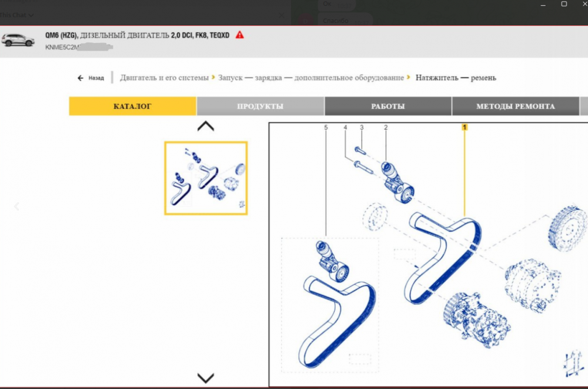Click the red warning triangle icon
This screenshot has width=588, height=389.
[240, 35]
